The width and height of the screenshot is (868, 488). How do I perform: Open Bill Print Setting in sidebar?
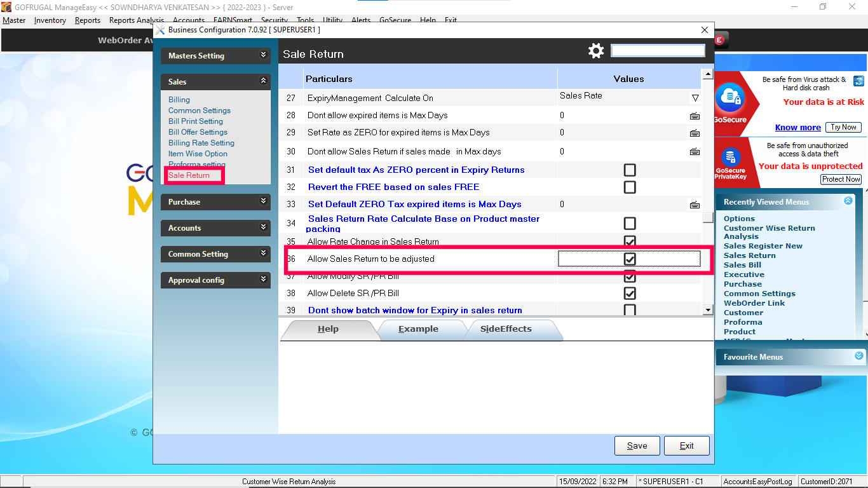[196, 121]
